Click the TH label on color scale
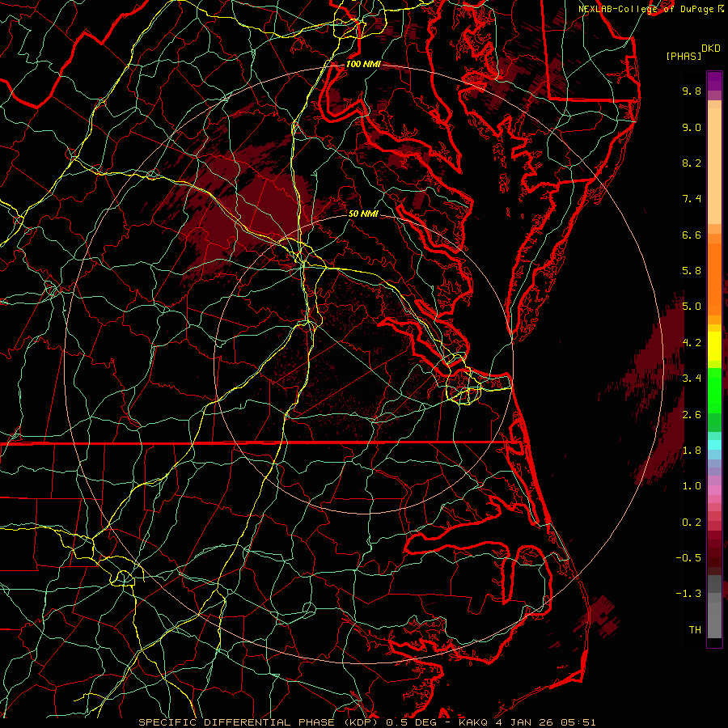This screenshot has width=728, height=728. click(695, 630)
